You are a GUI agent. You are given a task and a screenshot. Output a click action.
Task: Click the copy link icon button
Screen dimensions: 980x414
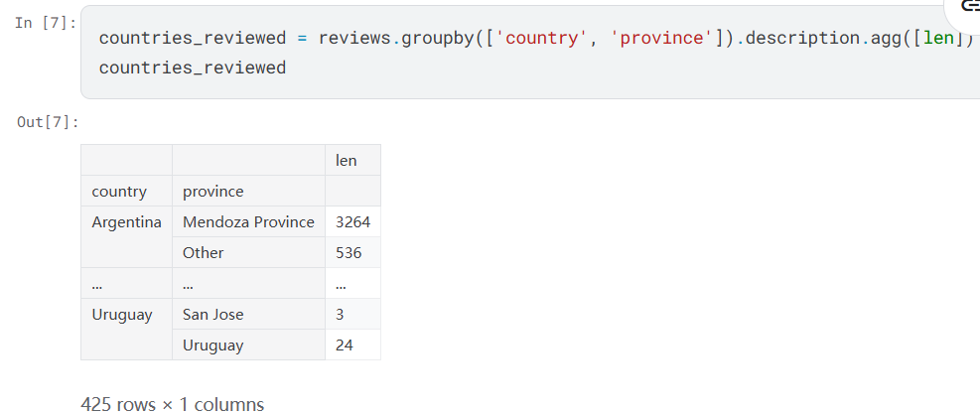(x=968, y=8)
